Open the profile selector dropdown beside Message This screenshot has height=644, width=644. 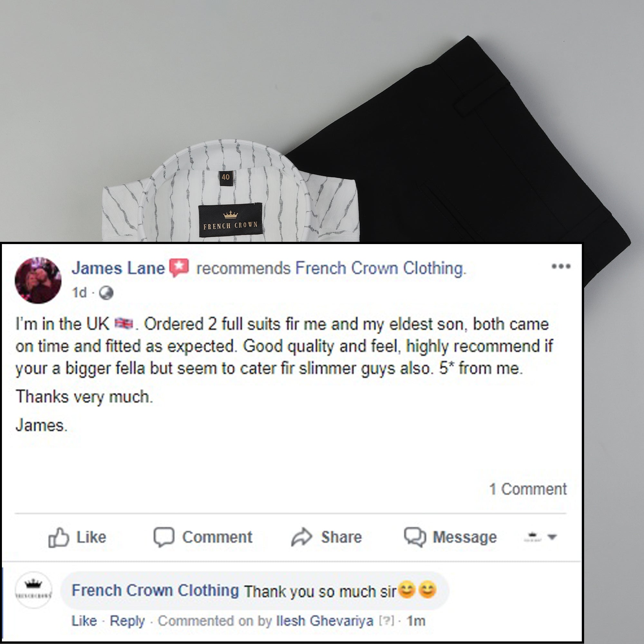(540, 537)
